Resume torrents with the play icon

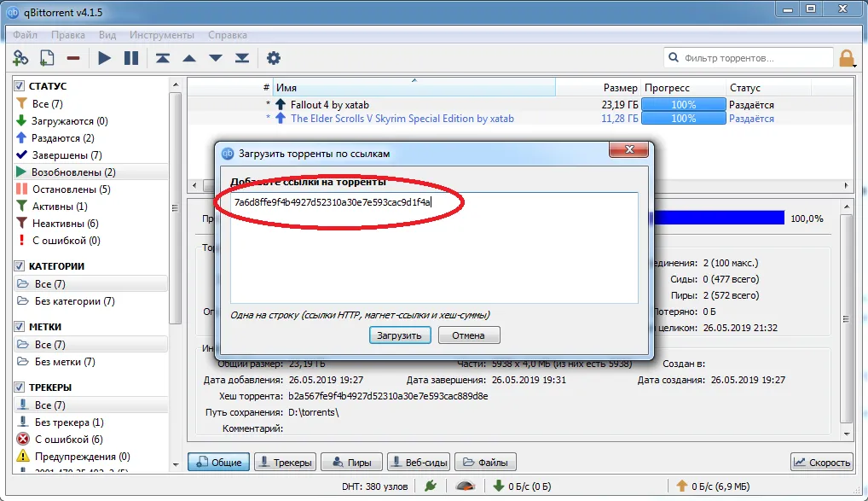tap(104, 58)
